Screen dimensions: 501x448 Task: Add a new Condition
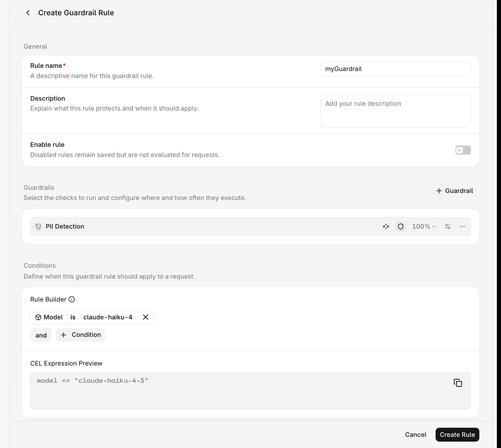click(x=81, y=335)
